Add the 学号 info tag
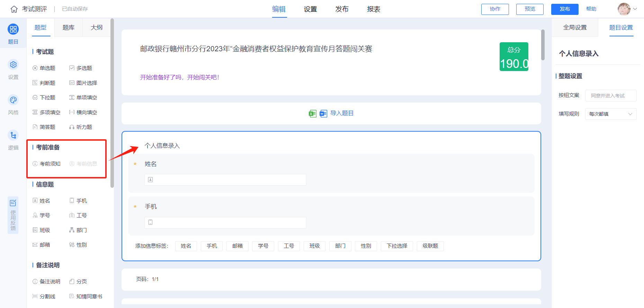 click(263, 246)
